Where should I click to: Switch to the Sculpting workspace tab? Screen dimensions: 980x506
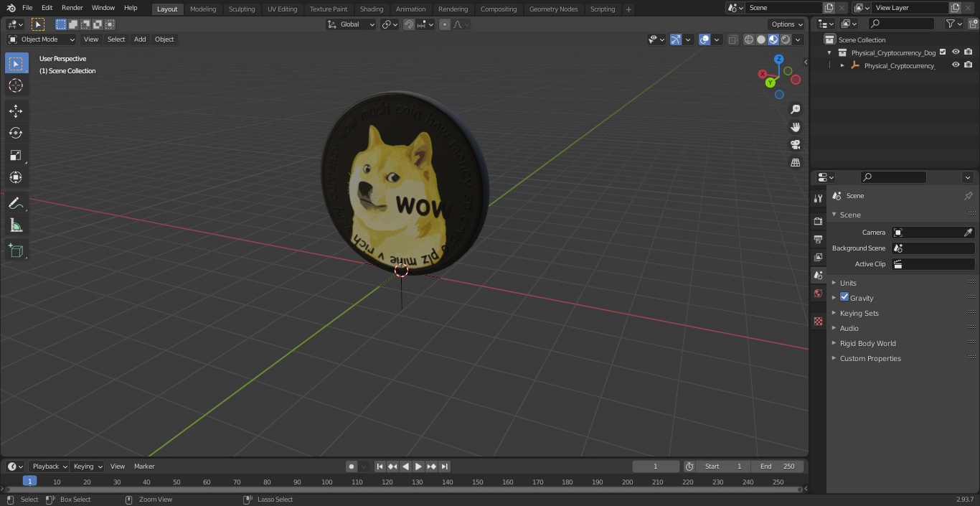pyautogui.click(x=242, y=9)
